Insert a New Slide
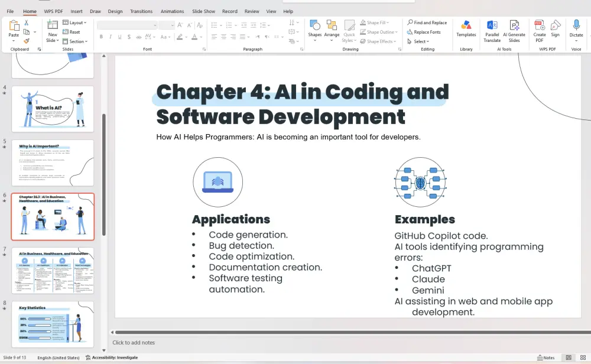This screenshot has height=364, width=591. click(x=53, y=31)
